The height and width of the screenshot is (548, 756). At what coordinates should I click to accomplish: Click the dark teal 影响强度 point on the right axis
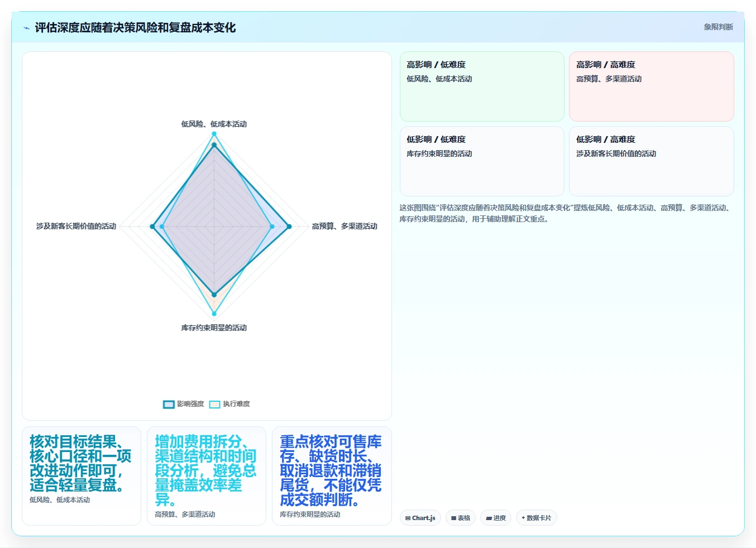pos(289,227)
